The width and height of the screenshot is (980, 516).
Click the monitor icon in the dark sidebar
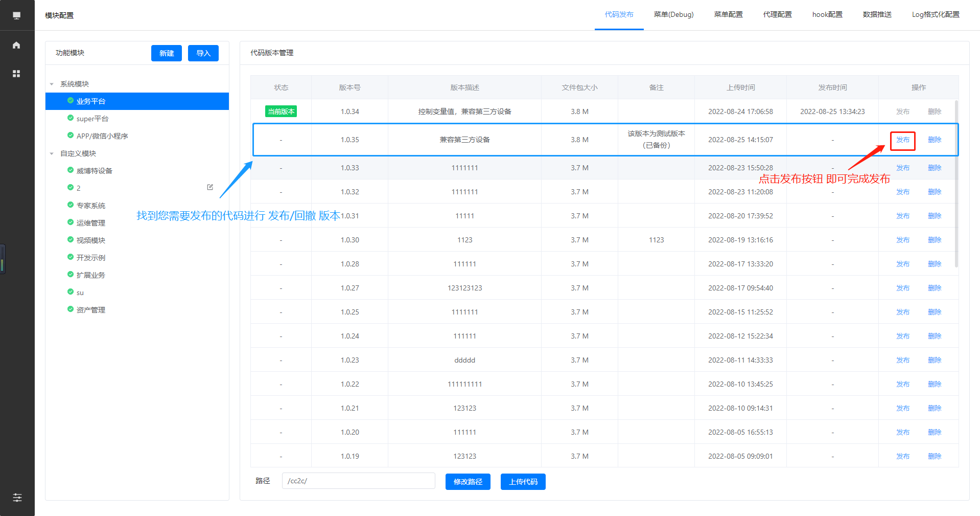point(16,15)
